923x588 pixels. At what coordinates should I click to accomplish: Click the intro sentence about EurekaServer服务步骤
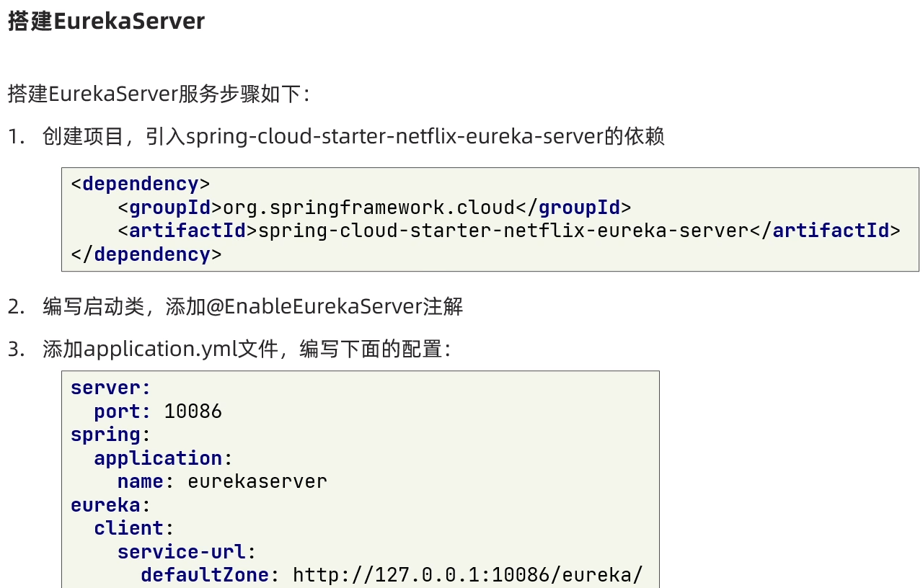(x=159, y=94)
